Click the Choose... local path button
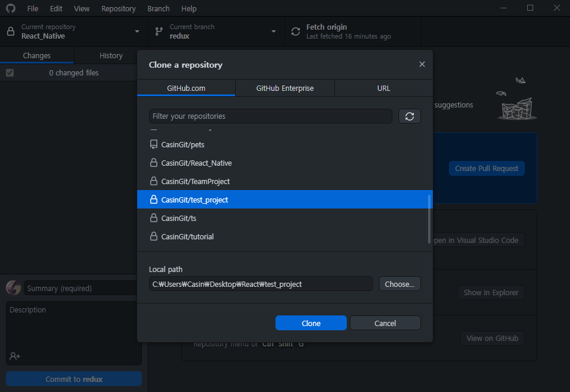 tap(400, 284)
